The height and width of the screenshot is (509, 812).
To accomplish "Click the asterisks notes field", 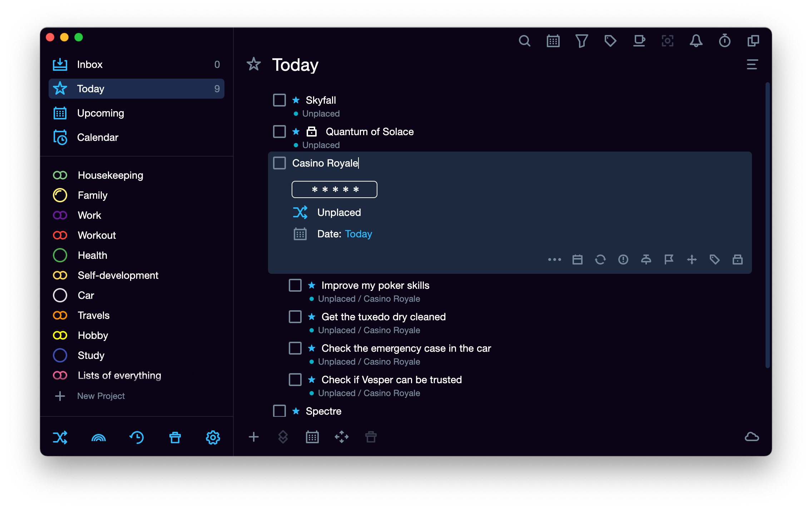I will (335, 189).
